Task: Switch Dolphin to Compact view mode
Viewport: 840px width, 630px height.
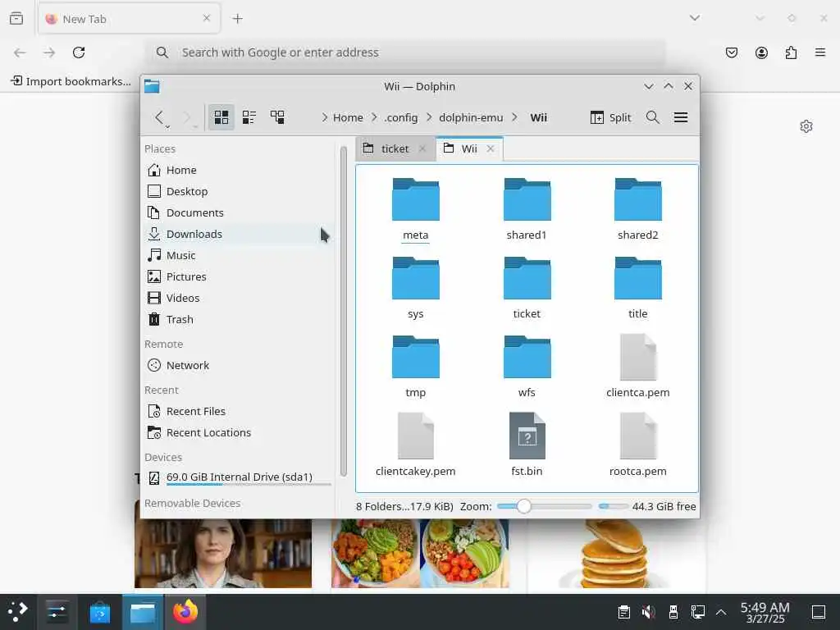Action: tap(249, 116)
